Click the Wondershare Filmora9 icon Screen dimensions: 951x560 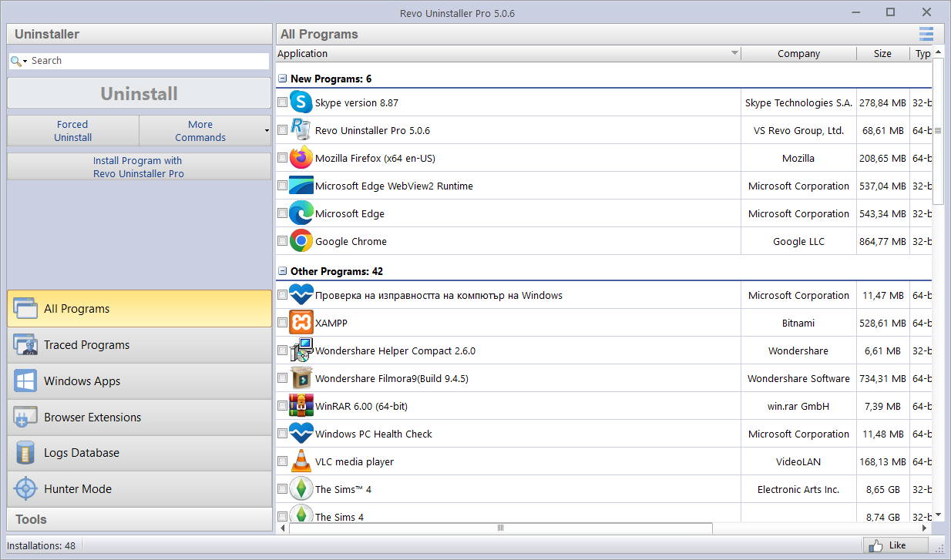coord(301,378)
